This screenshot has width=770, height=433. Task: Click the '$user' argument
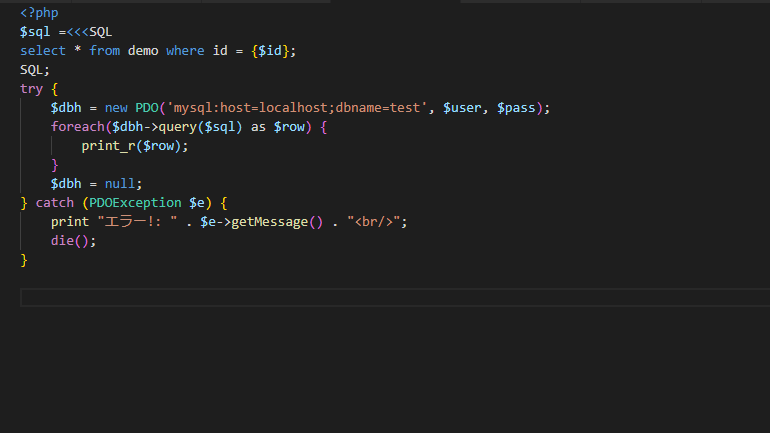[462, 108]
